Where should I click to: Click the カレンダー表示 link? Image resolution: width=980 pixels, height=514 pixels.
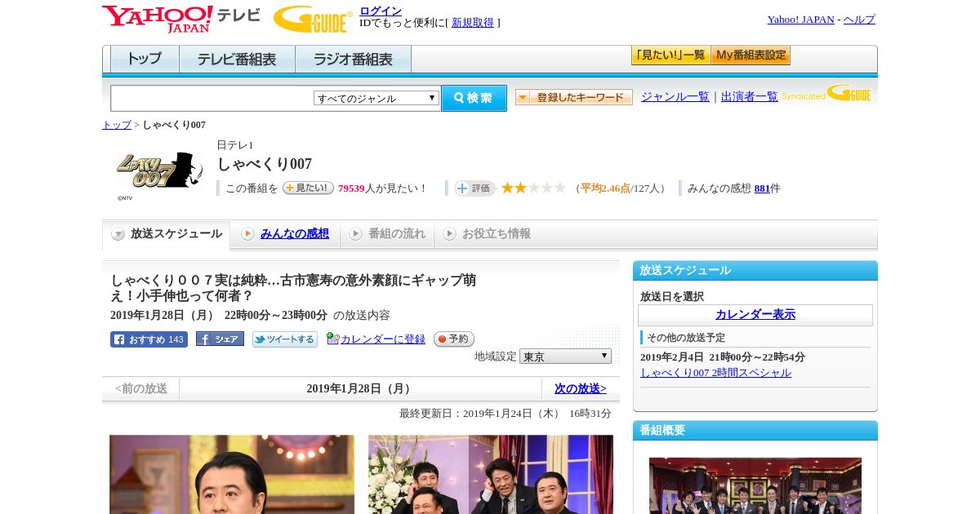(x=755, y=315)
